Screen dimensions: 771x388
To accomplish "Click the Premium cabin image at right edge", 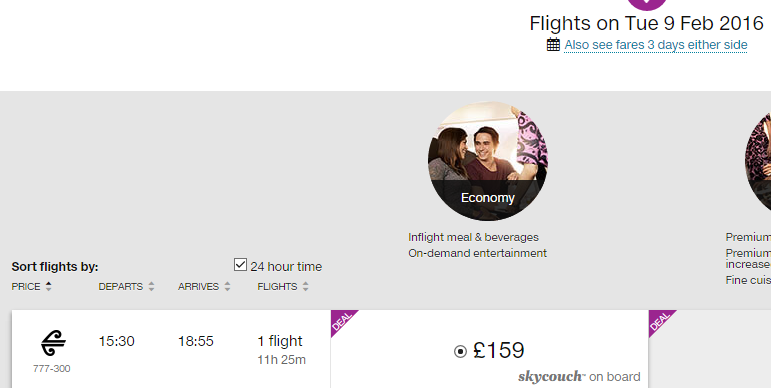I will tap(758, 161).
